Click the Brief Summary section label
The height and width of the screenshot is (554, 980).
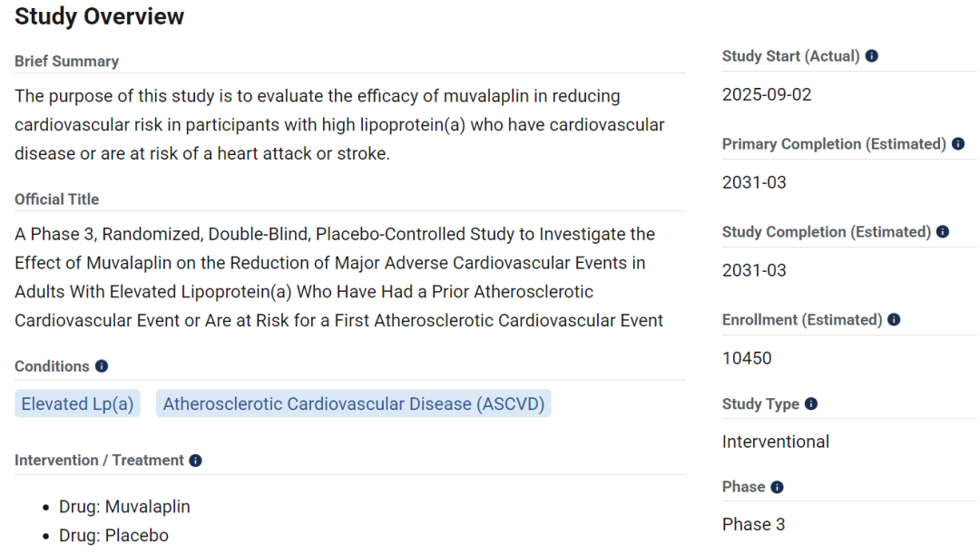67,62
